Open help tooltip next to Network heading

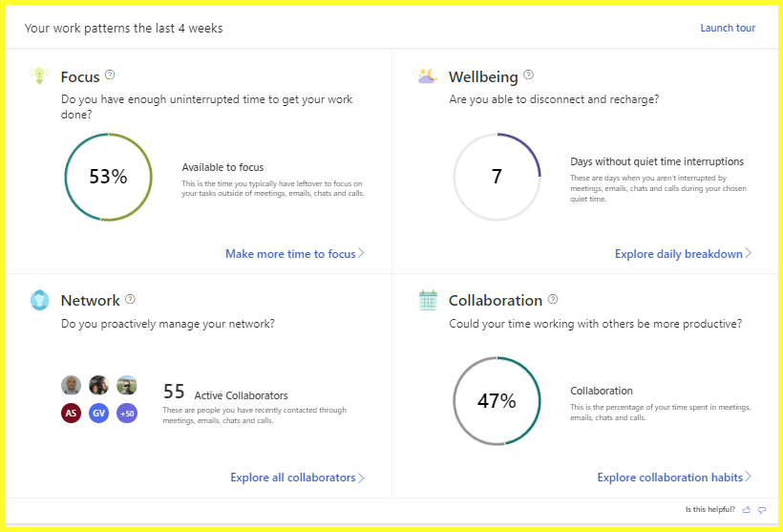point(130,299)
